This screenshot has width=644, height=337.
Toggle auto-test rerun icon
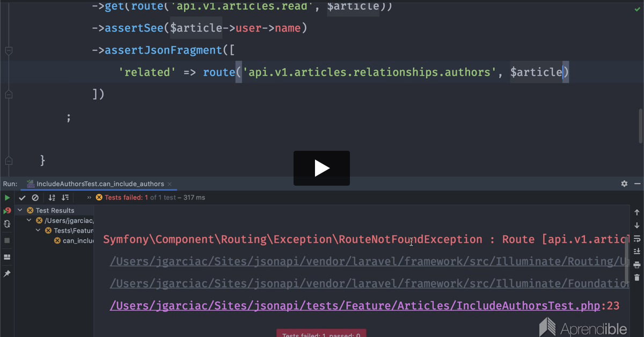point(8,224)
